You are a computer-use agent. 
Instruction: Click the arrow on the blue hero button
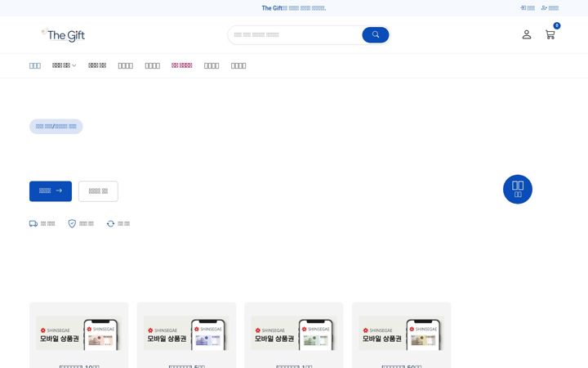59,191
